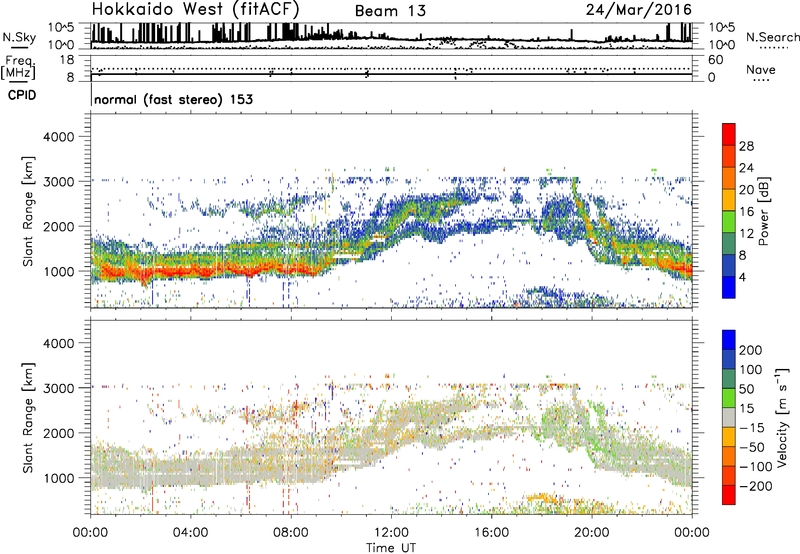Click the '200' velocity scale value

click(751, 350)
